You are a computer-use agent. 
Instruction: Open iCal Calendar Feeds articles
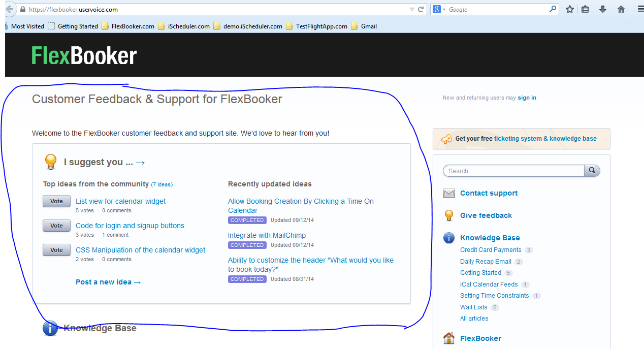pos(489,284)
